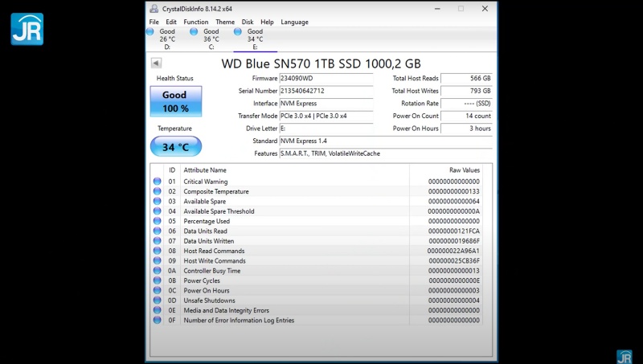Click the Transfer Mode field PCIe 3.0 x4
The width and height of the screenshot is (643, 364).
tap(326, 116)
